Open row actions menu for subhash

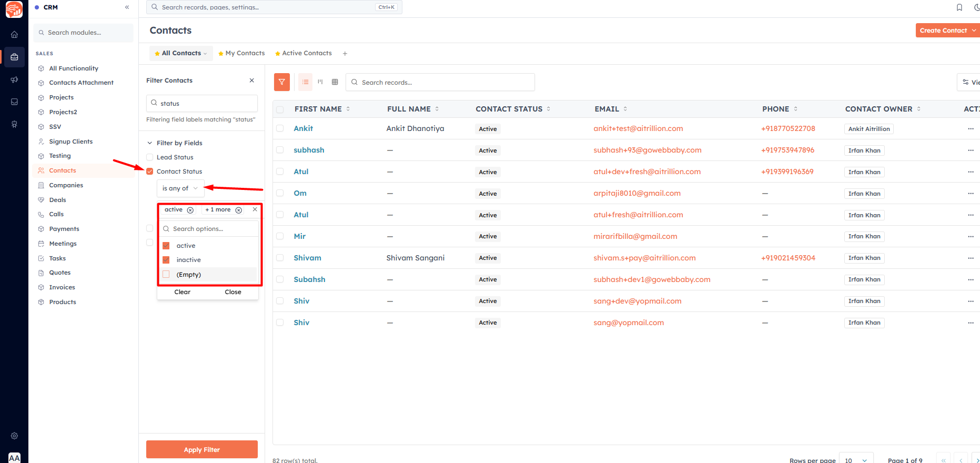tap(971, 150)
